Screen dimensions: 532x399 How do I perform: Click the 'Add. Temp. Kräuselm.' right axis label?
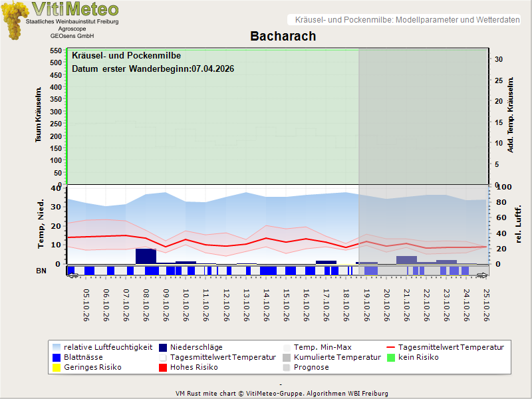pos(510,114)
